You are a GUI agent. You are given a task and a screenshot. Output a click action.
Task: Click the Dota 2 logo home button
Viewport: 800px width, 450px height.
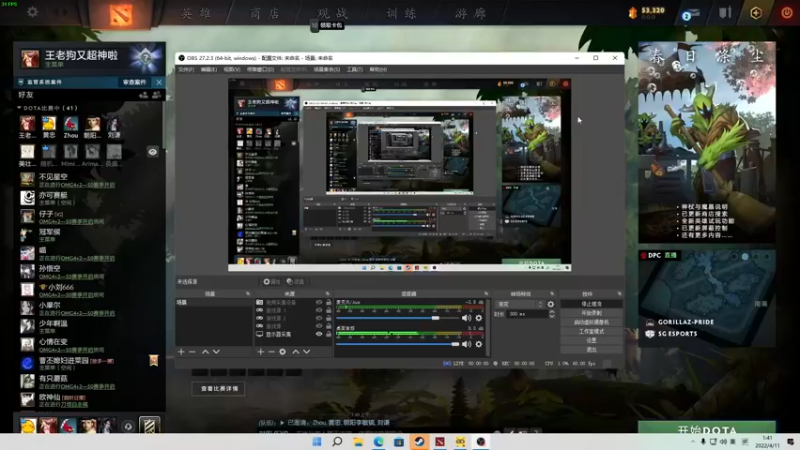point(120,14)
